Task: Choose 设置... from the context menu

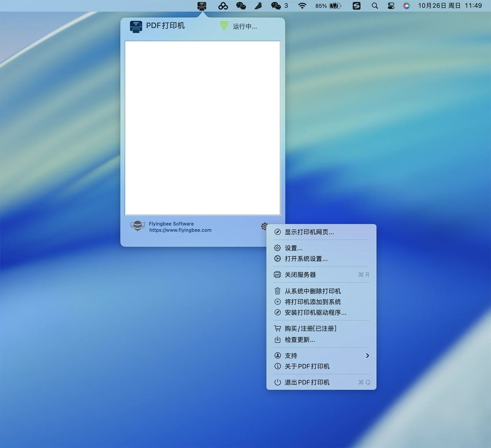Action: (293, 248)
